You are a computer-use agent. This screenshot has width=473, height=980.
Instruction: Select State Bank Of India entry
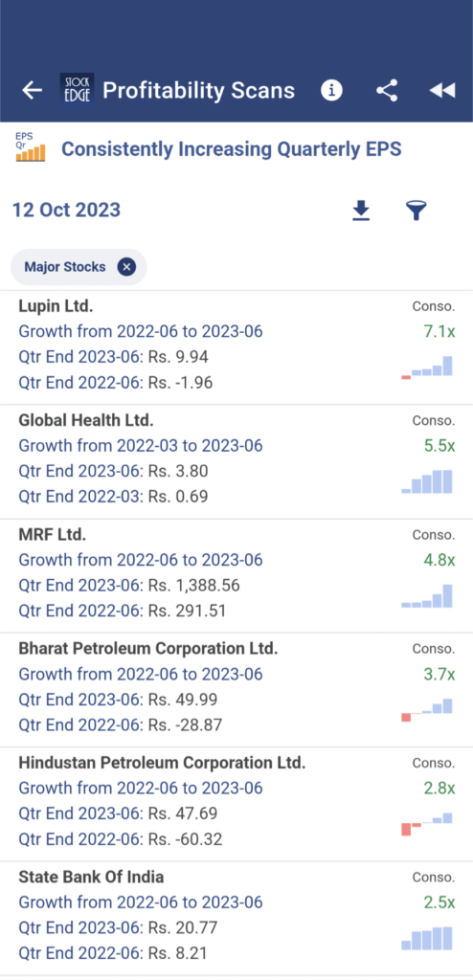point(236,918)
